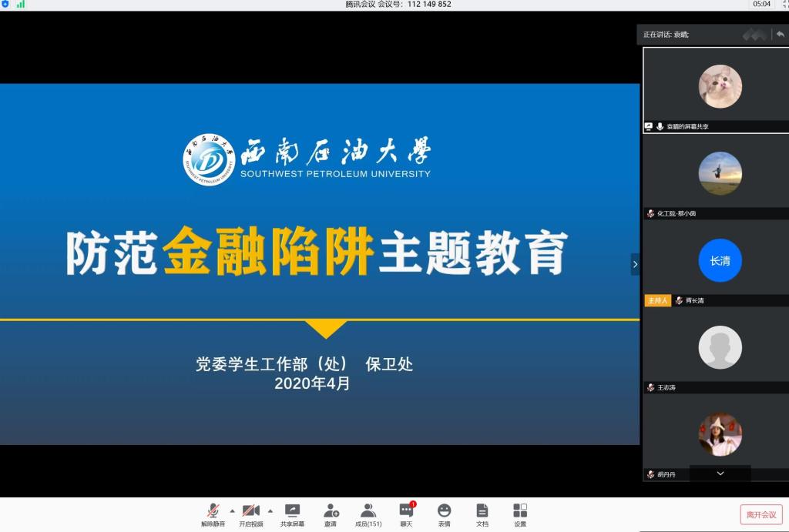789x532 pixels.
Task: Collapse participant sidebar with side chevron
Action: tap(635, 264)
